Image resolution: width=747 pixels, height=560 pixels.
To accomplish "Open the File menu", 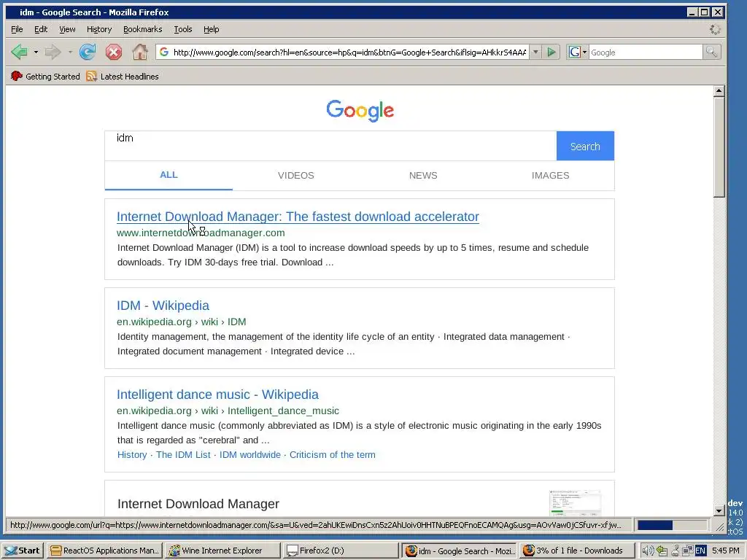I will click(x=17, y=29).
